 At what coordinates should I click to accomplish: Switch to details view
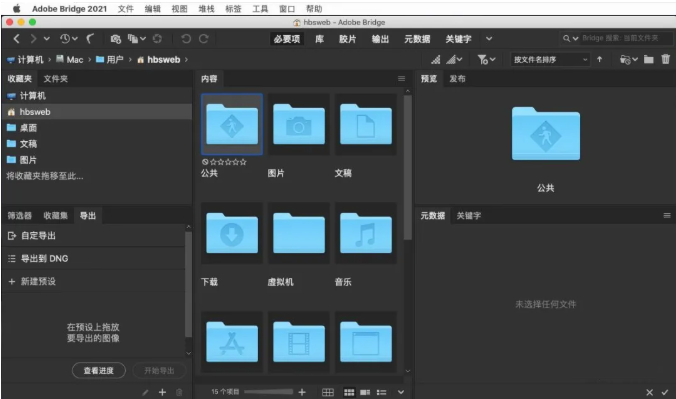365,392
